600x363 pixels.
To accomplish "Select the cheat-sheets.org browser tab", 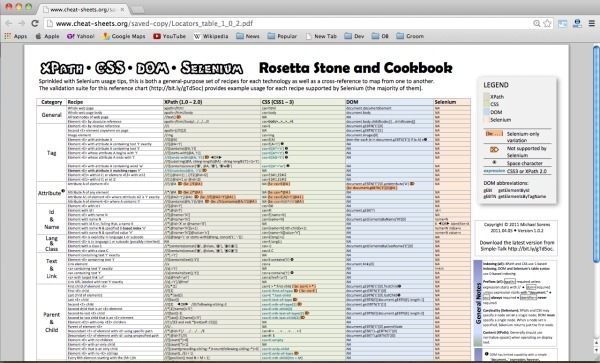I will coord(83,9).
